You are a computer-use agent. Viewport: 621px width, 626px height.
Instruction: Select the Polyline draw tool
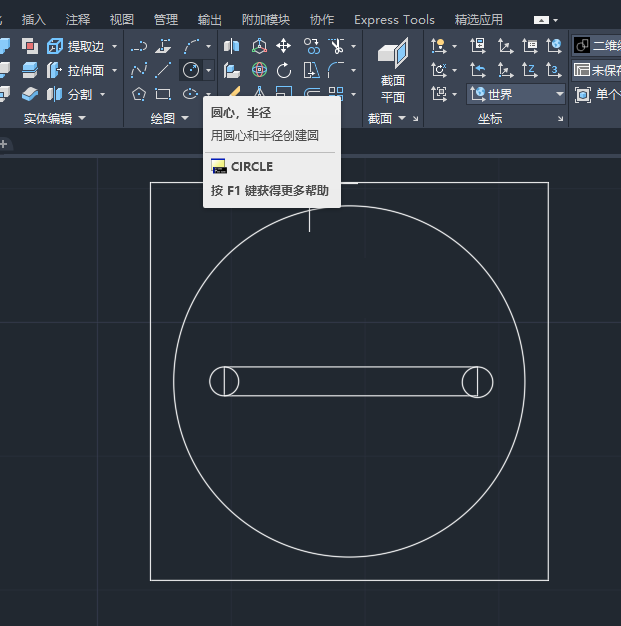[139, 47]
